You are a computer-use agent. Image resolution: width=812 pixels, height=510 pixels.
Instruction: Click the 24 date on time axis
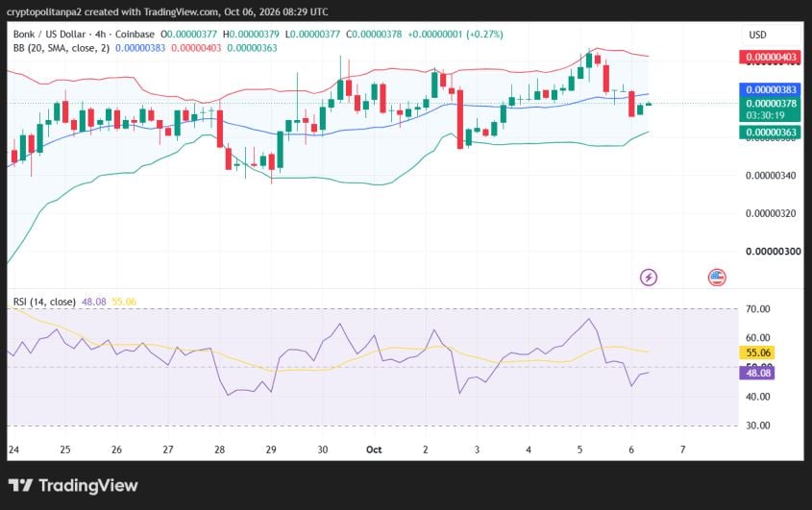pos(14,449)
